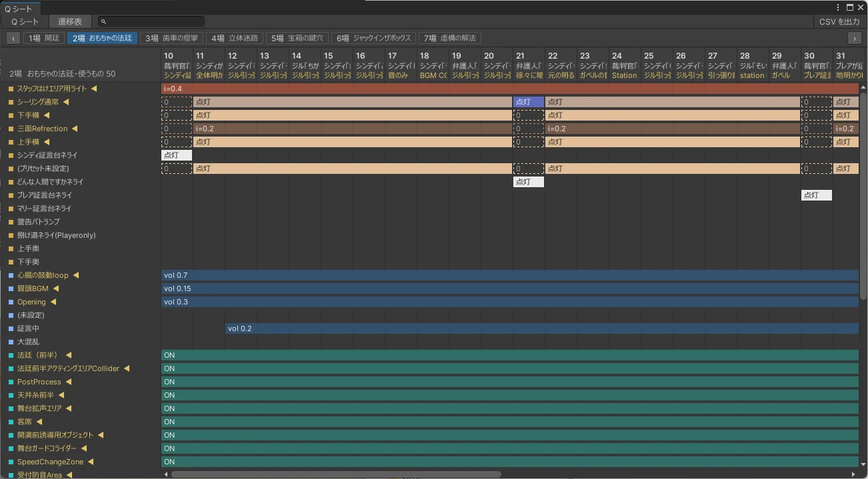The height and width of the screenshot is (479, 868).
Task: Click the yellow triangle beside スタッフはけエリア用ライト
Action: 94,89
